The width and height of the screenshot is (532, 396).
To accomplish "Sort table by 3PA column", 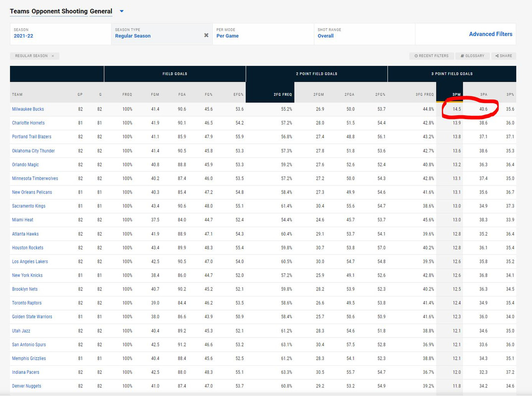I will click(x=483, y=95).
